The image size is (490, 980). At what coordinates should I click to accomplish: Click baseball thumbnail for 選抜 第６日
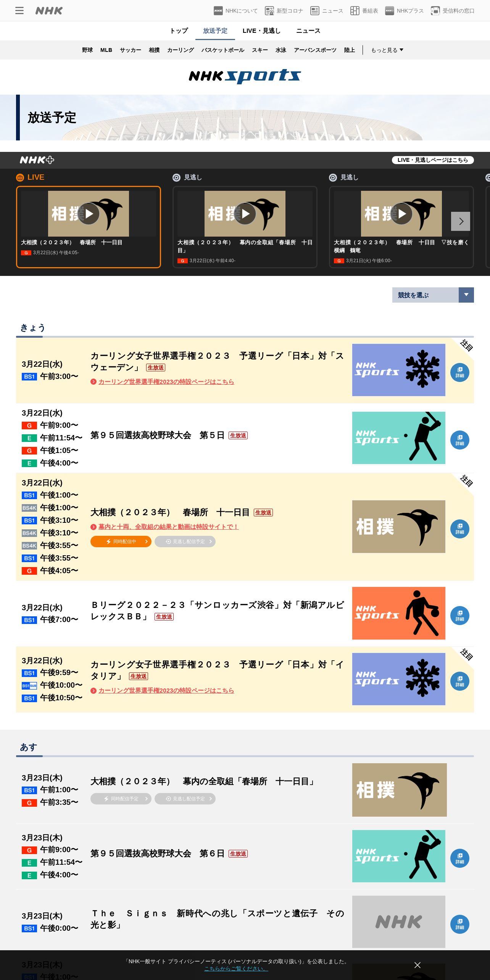click(399, 856)
